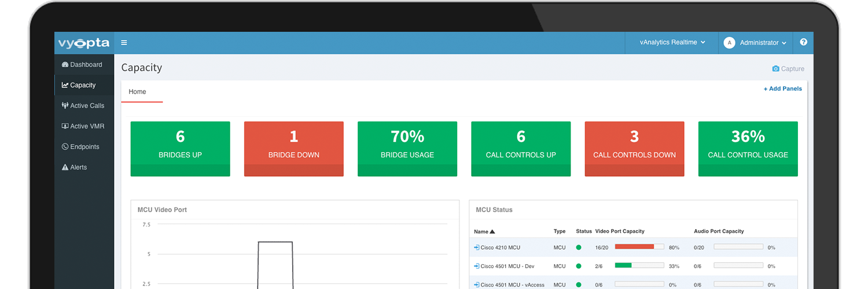Open the help question mark icon

pos(803,42)
